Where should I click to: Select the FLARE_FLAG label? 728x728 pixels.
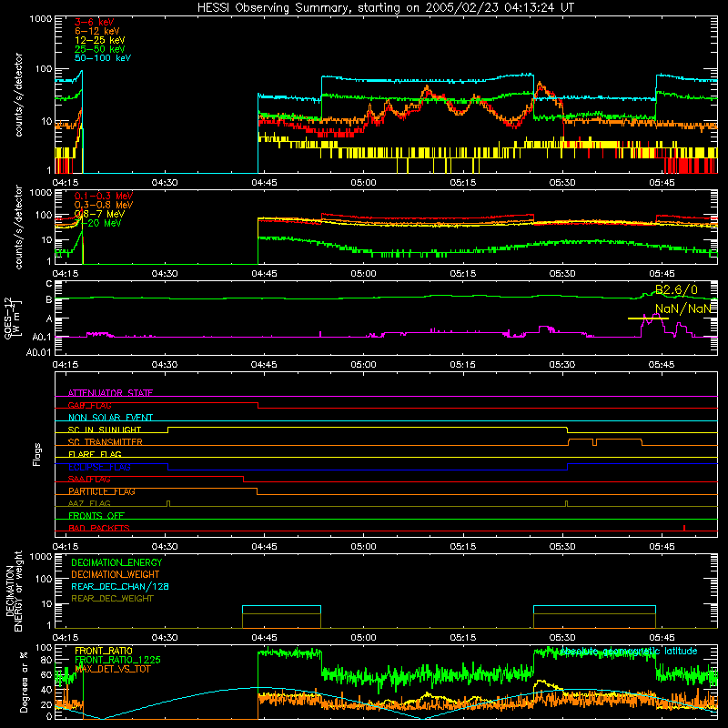pyautogui.click(x=95, y=454)
